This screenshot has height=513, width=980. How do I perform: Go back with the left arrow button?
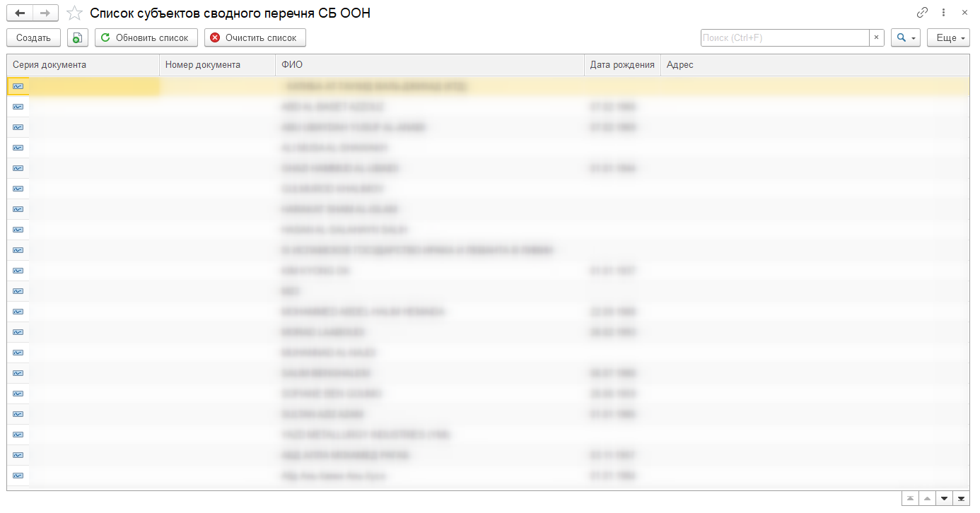click(x=20, y=13)
